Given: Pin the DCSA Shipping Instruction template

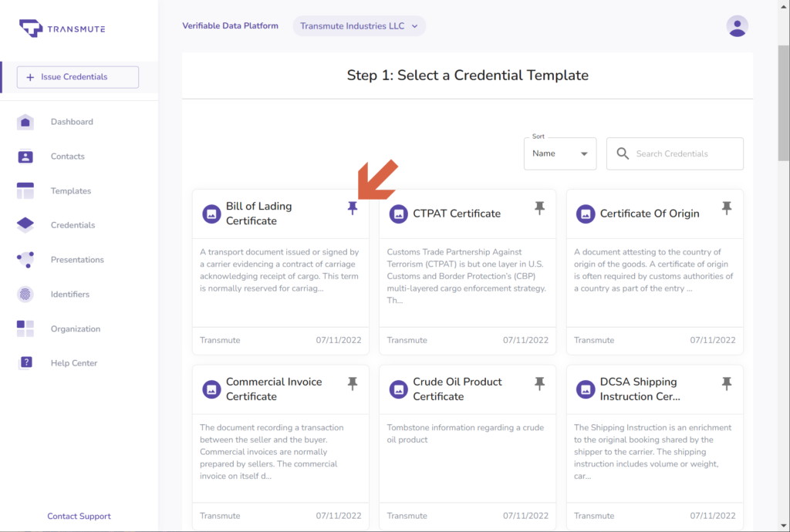Looking at the screenshot, I should (x=727, y=383).
